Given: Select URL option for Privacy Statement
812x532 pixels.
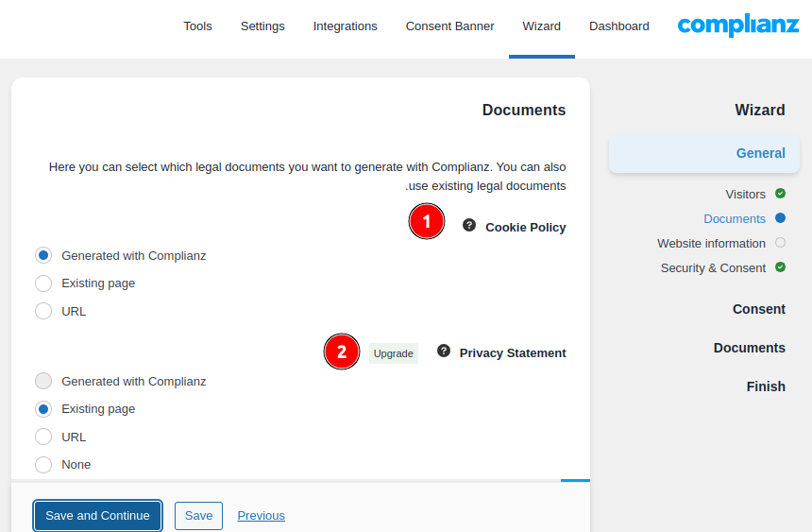Looking at the screenshot, I should tap(43, 437).
